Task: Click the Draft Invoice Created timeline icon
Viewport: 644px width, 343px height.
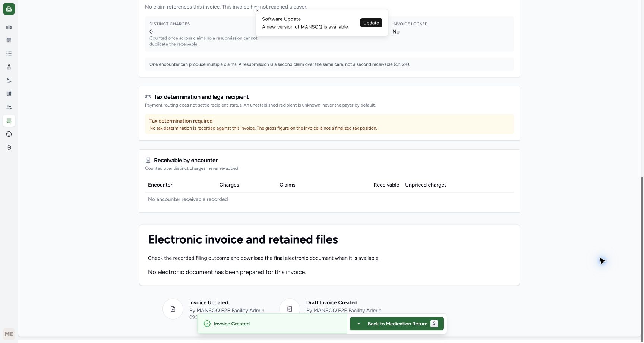Action: (290, 309)
